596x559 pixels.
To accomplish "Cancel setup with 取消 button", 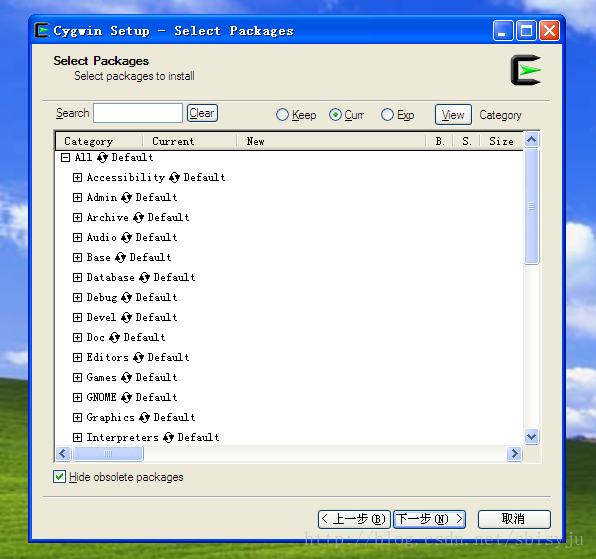I will point(514,519).
